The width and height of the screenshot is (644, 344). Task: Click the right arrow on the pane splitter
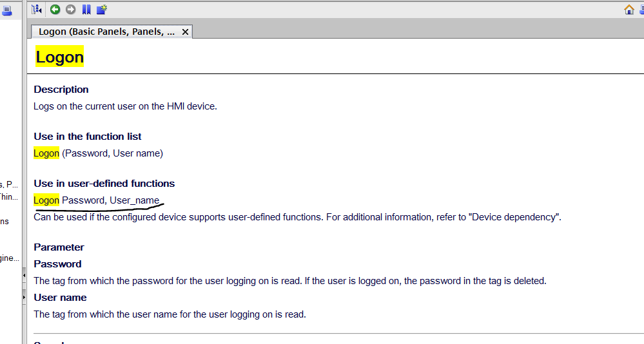[x=24, y=298]
